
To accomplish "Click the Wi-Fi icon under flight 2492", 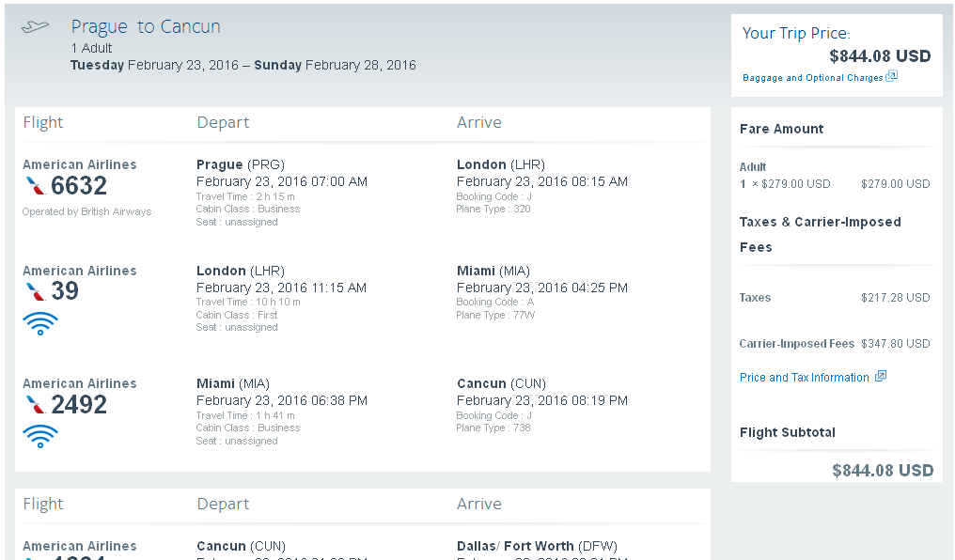I will click(x=40, y=436).
